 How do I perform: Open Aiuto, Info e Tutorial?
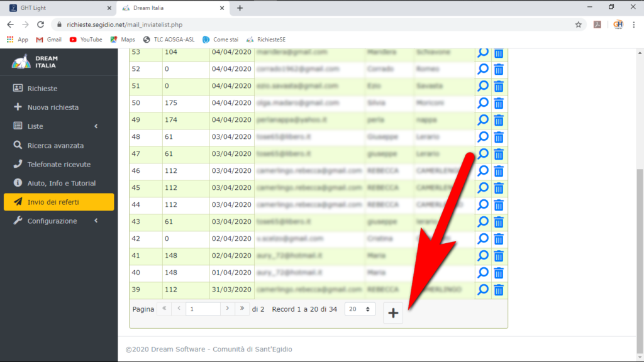61,184
